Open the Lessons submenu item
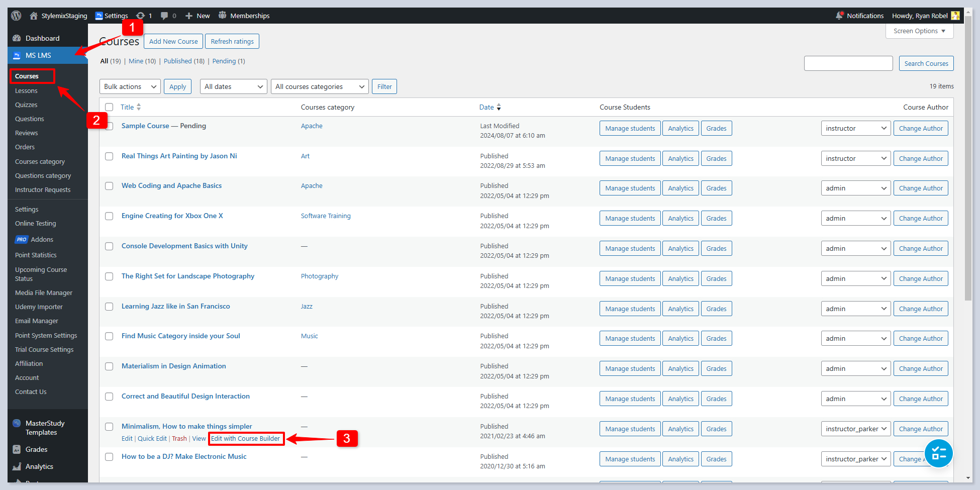Screen dimensions: 980x490 coord(26,91)
